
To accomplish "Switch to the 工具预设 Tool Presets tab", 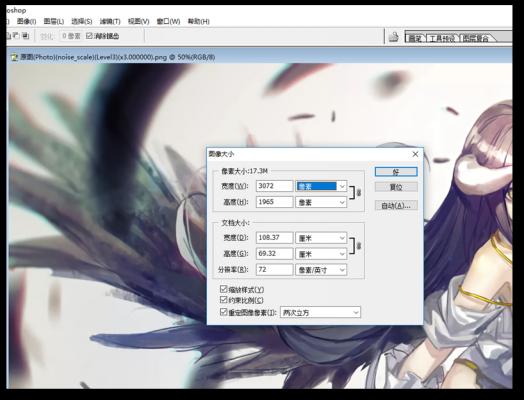I will click(442, 38).
